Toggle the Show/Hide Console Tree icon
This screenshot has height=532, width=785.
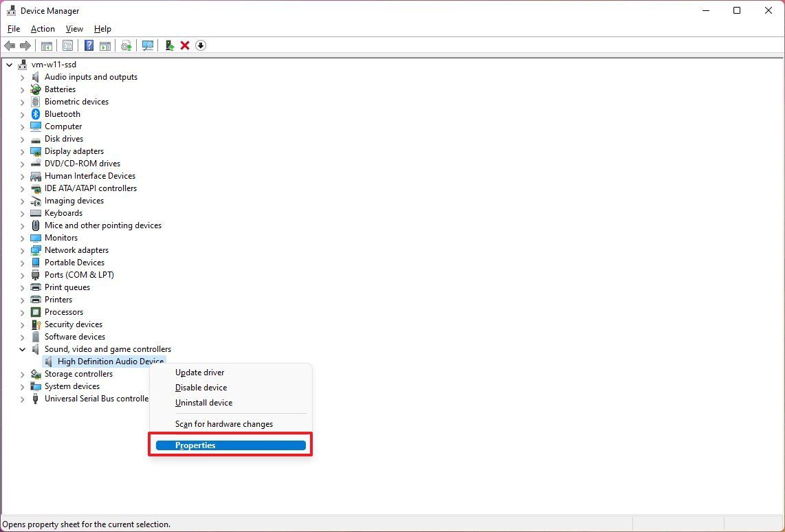[x=46, y=45]
